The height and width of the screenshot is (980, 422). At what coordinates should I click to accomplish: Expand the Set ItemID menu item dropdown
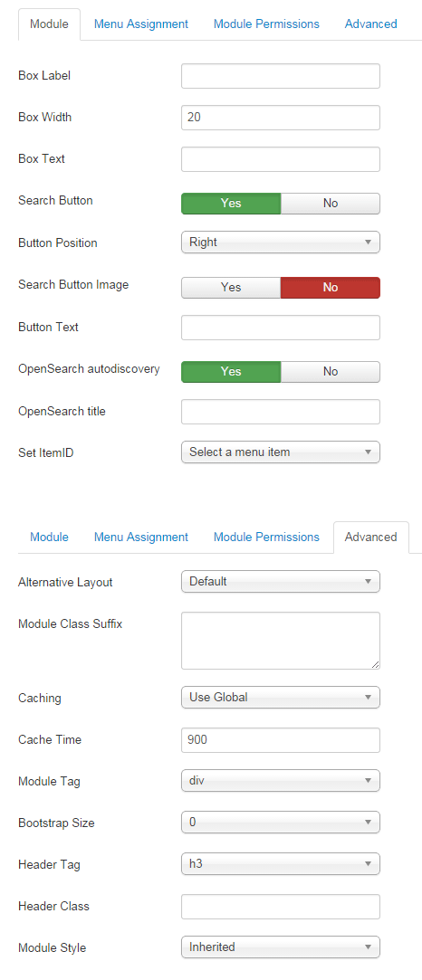[281, 452]
